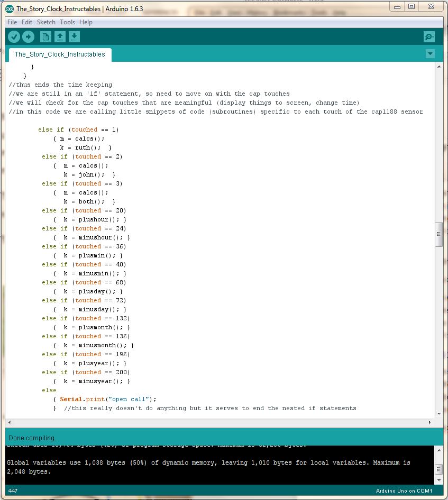Click the code "k = plusday();"

pyautogui.click(x=89, y=291)
